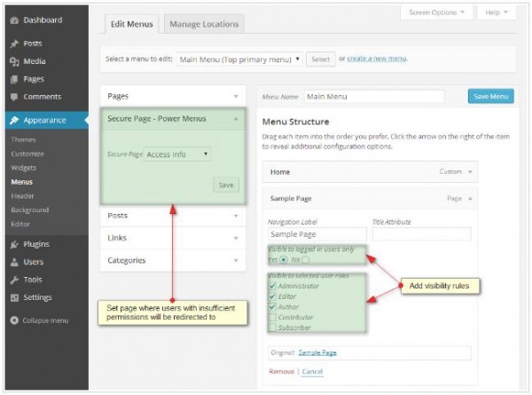This screenshot has width=532, height=395.
Task: Open the Secure Page dropdown
Action: (x=177, y=154)
